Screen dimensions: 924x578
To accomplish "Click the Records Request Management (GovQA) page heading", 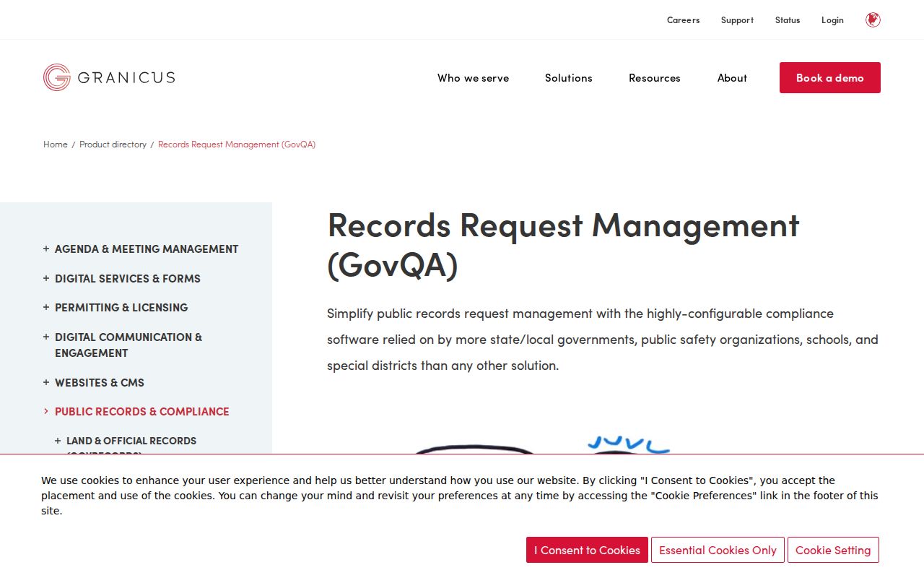I will 563,244.
